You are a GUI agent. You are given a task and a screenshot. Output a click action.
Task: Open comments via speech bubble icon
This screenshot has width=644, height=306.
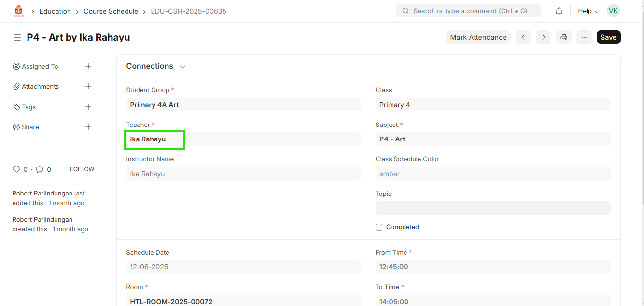pos(40,169)
